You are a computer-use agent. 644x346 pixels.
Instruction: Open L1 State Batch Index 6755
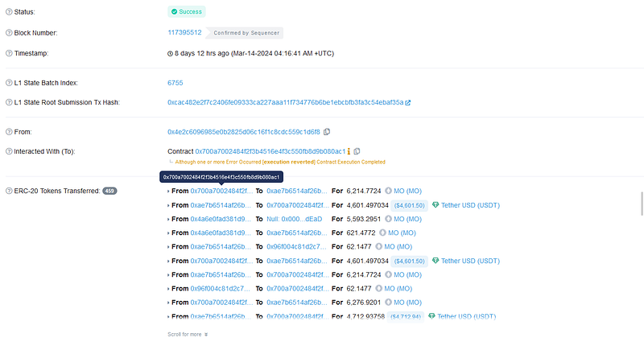tap(175, 83)
